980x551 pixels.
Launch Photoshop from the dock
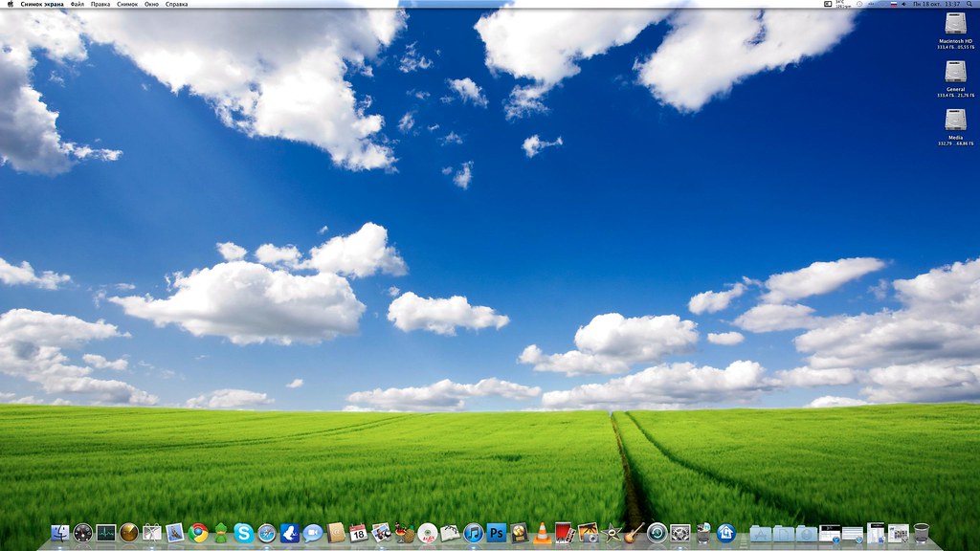click(x=497, y=533)
